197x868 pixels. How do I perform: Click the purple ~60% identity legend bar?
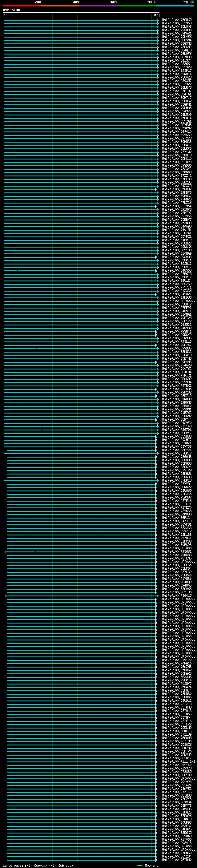pyautogui.click(x=99, y=6)
